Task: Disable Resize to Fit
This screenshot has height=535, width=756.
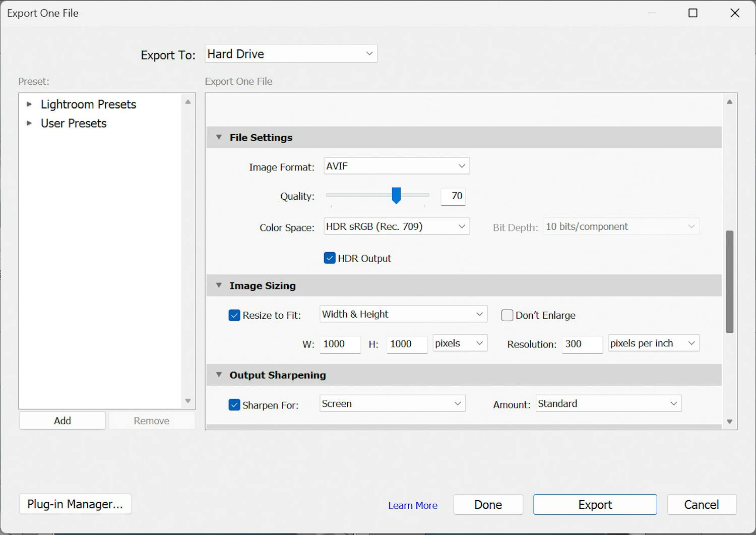Action: point(234,315)
